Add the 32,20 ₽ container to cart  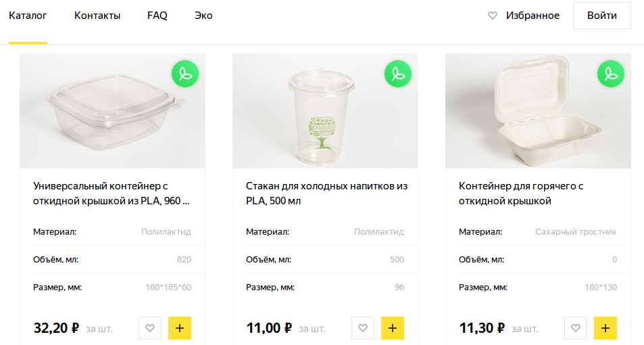(180, 328)
